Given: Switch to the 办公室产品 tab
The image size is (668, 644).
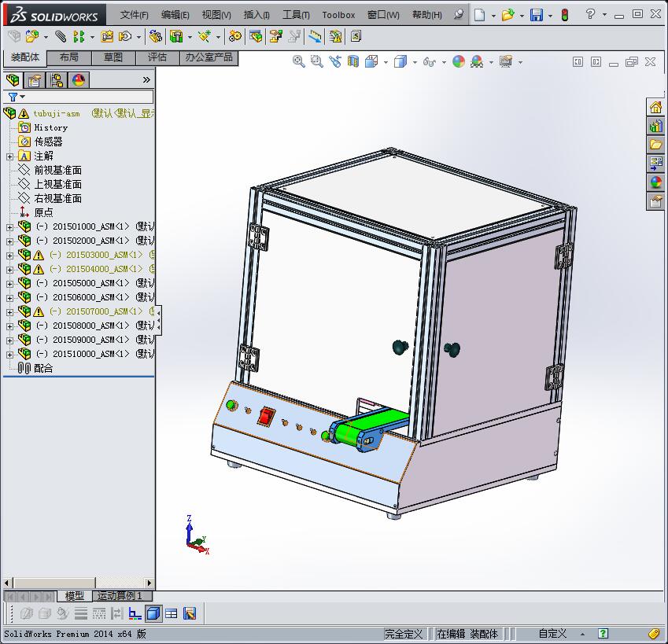Looking at the screenshot, I should pyautogui.click(x=209, y=57).
